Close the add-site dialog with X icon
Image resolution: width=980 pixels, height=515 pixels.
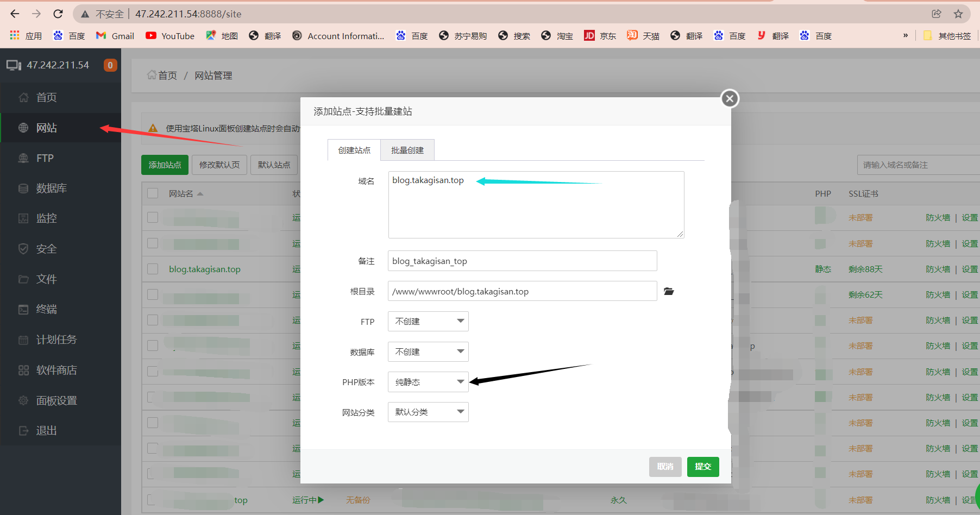click(x=730, y=98)
